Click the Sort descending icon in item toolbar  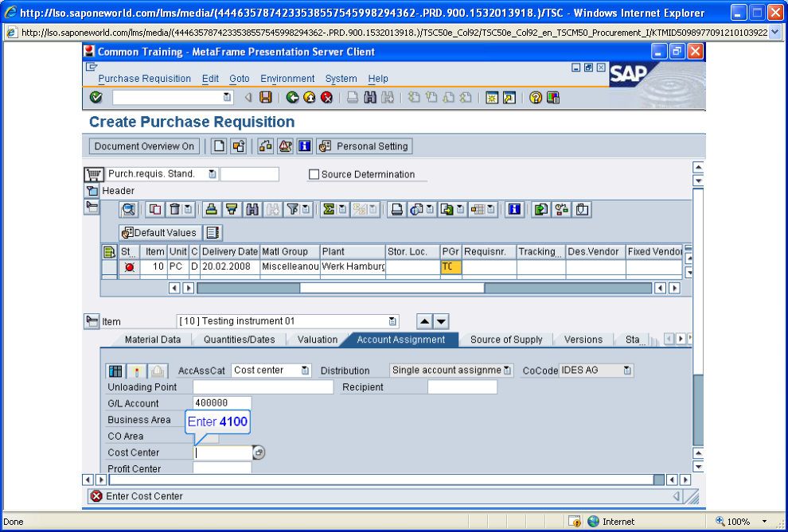232,209
